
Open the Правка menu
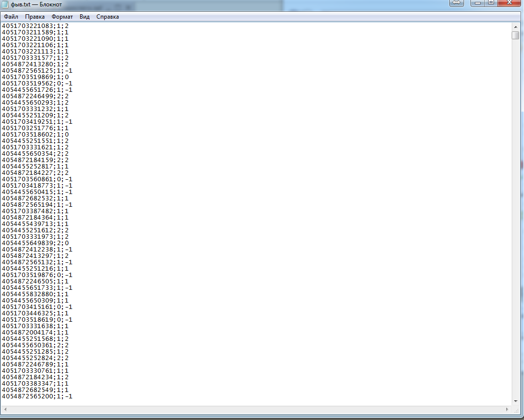[35, 17]
